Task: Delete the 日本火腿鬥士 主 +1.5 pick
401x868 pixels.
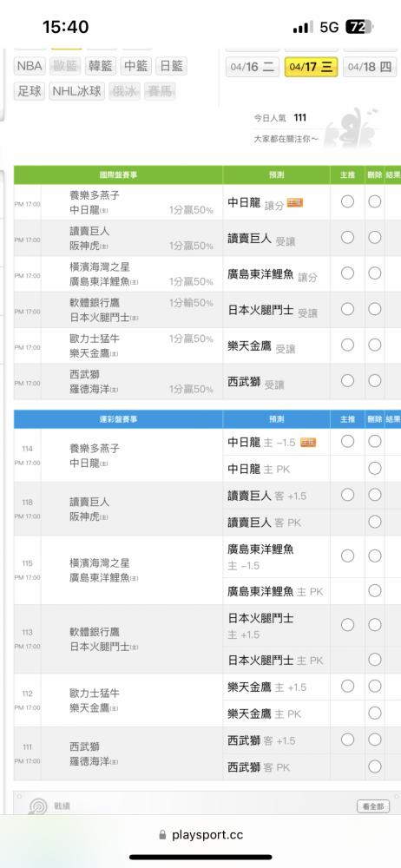Action: coord(375,625)
